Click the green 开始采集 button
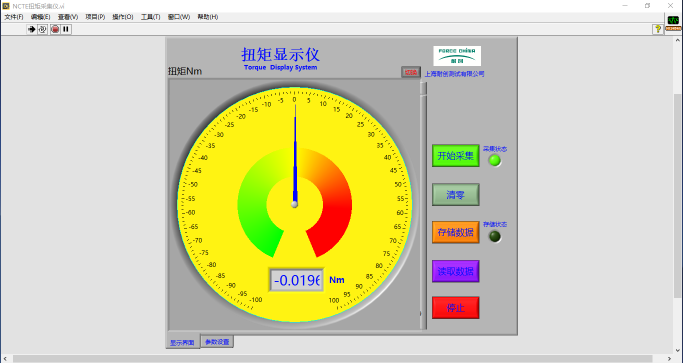683x363 pixels. coord(456,156)
